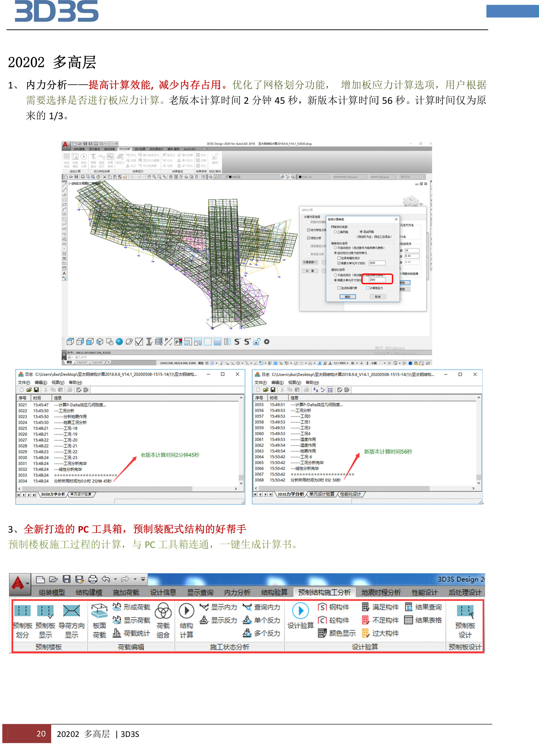Open 视图(V) menu in the right log window
Screen dimensions: 539x756
(295, 383)
